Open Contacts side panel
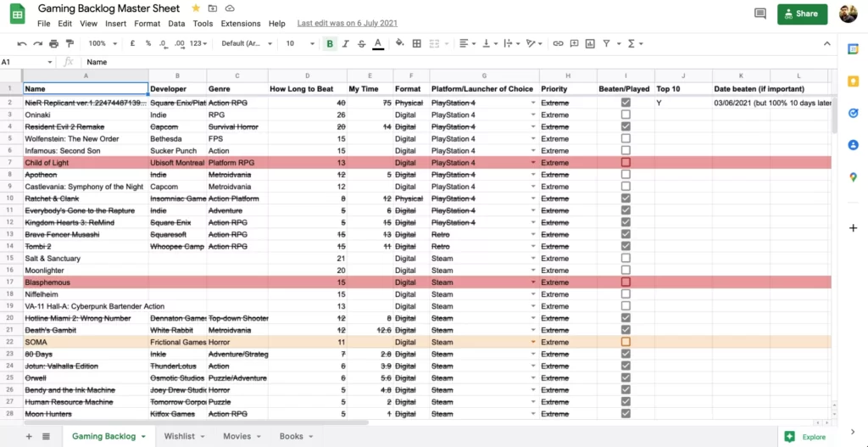 [853, 145]
